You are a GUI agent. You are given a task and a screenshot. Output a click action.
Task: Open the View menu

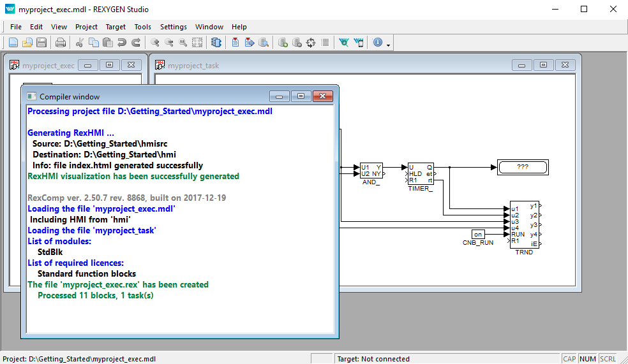point(59,27)
